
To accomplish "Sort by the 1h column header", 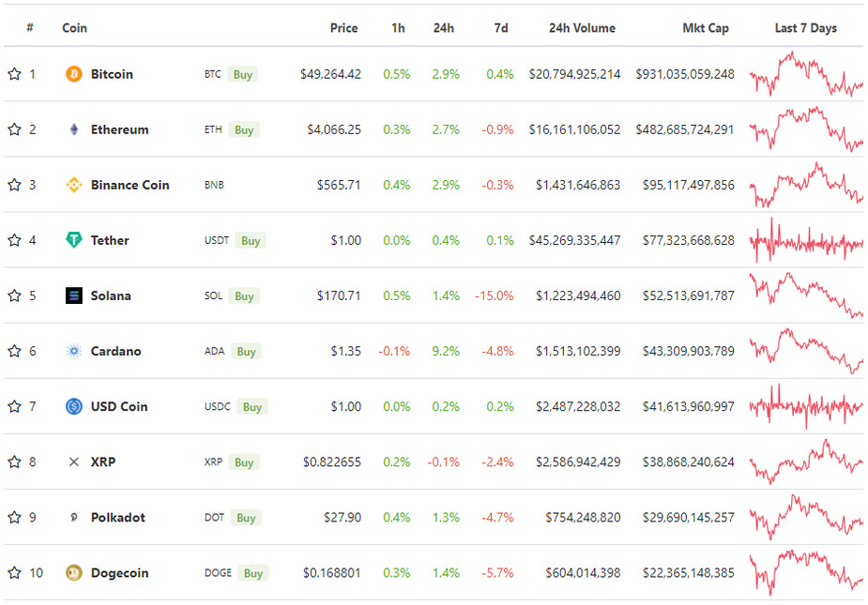I will 398,28.
